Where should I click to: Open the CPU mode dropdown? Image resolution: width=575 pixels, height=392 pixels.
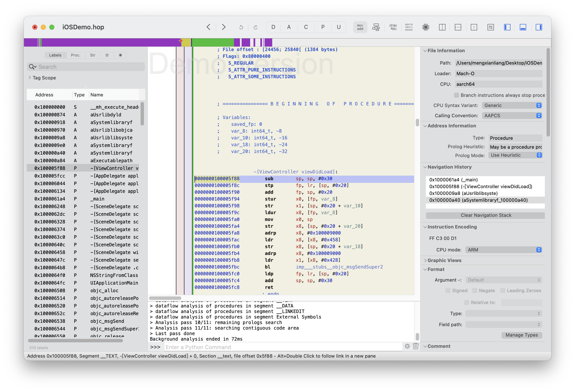click(503, 250)
